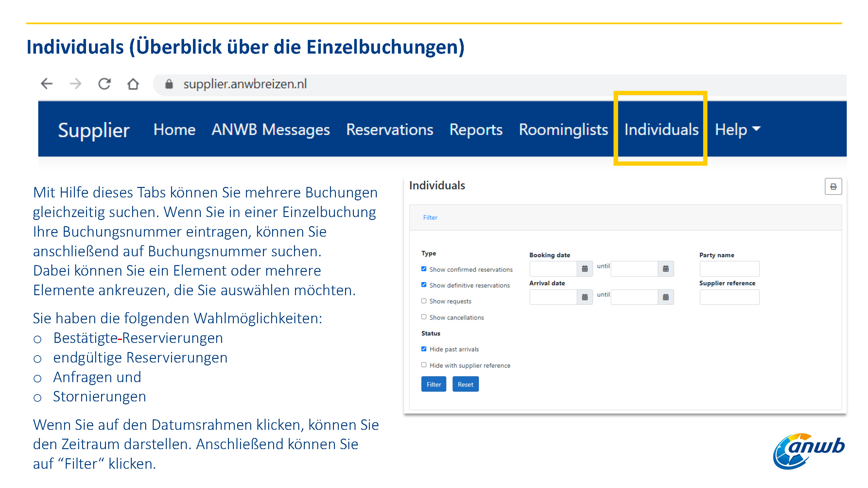Click the blue Filter button
Image resolution: width=868 pixels, height=488 pixels.
point(434,384)
